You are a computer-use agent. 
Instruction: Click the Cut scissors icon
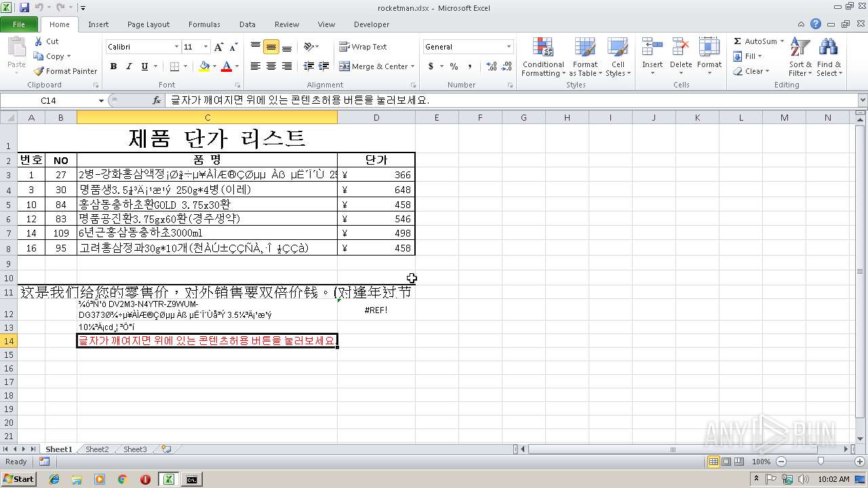[x=39, y=41]
